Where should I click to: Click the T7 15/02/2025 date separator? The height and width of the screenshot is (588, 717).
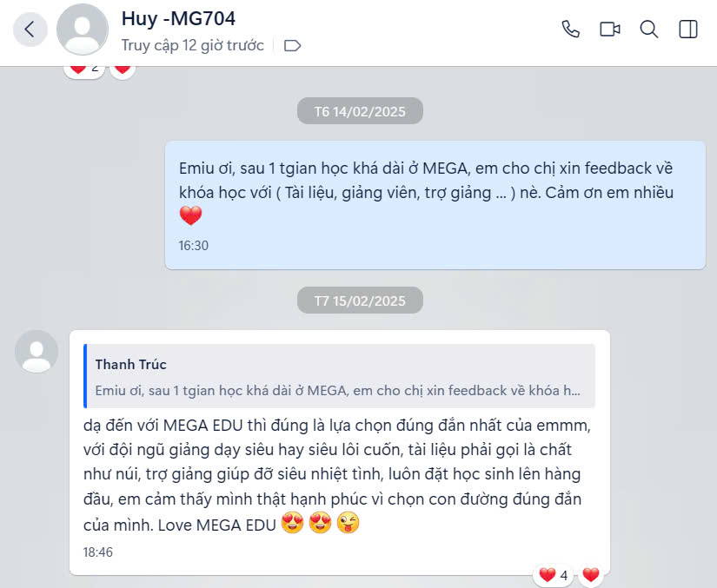click(x=360, y=301)
